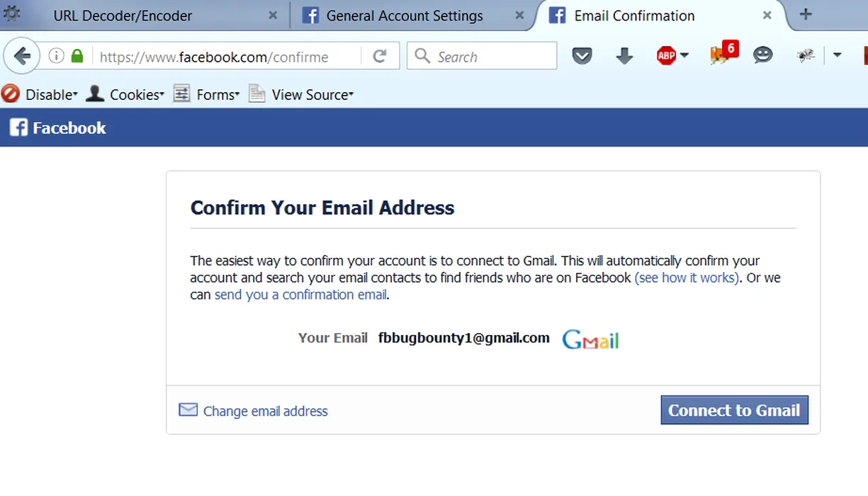Viewport: 868px width, 496px height.
Task: Reload the page with the refresh icon
Action: (380, 57)
